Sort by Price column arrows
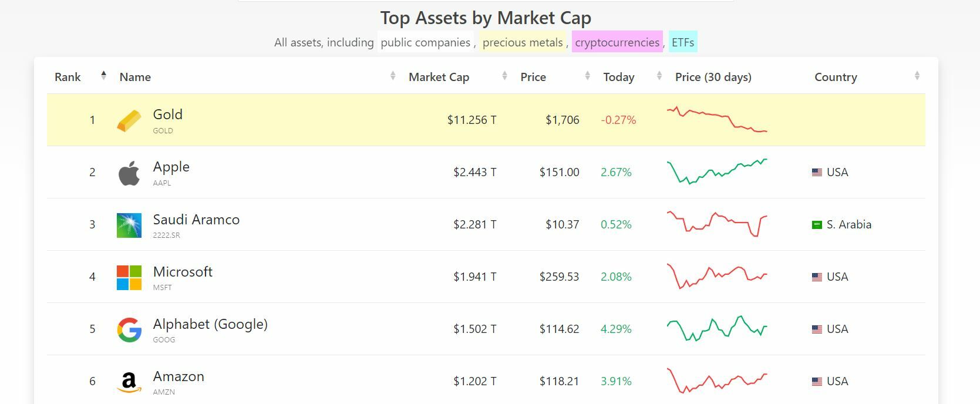 tap(587, 76)
